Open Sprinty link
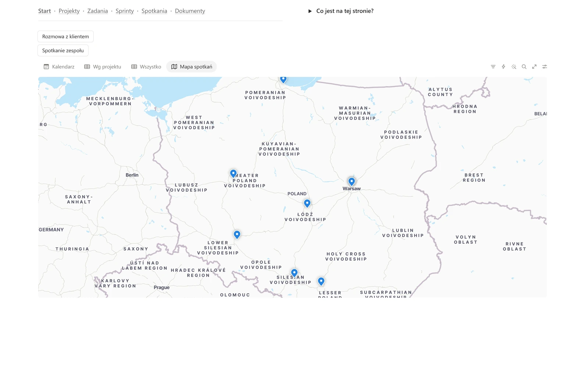This screenshot has width=588, height=368. pyautogui.click(x=125, y=11)
